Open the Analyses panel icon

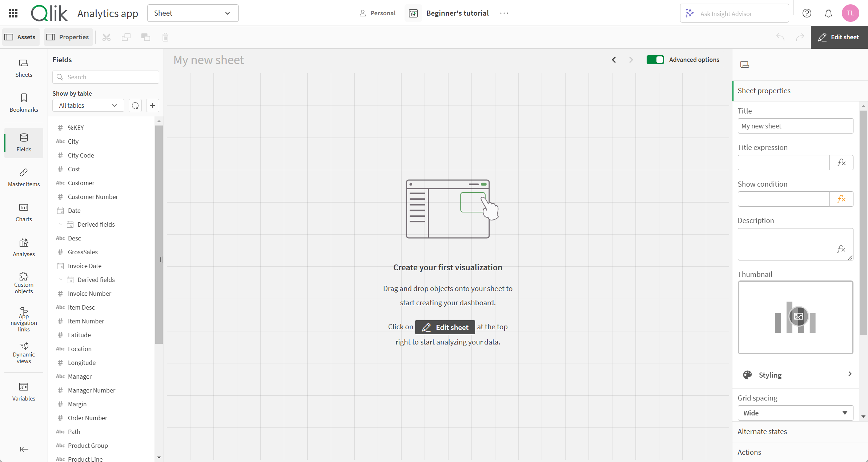[24, 247]
